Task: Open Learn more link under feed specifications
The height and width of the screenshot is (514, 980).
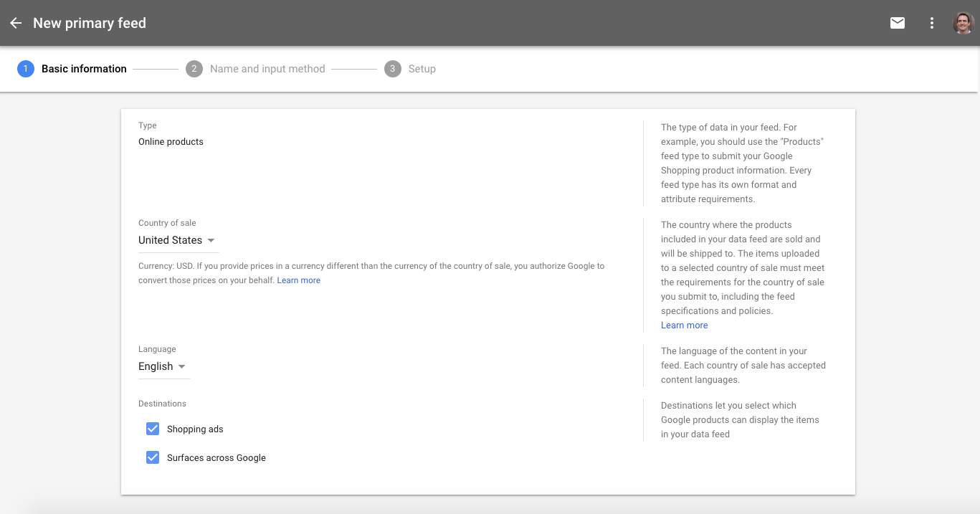Action: coord(684,325)
